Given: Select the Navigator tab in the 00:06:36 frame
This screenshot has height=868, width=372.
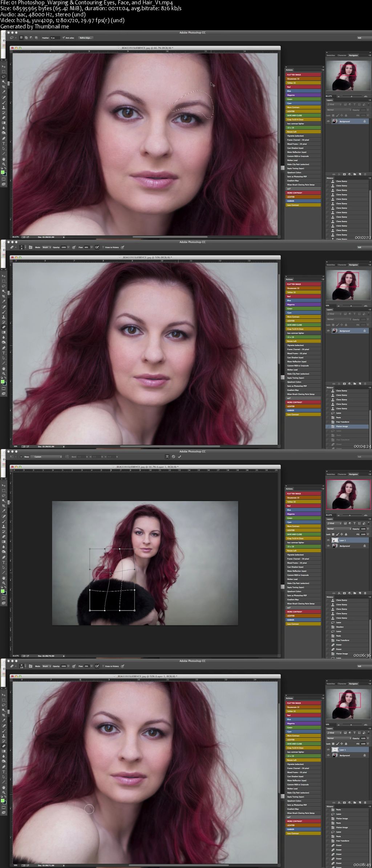Looking at the screenshot, I should pyautogui.click(x=353, y=474).
